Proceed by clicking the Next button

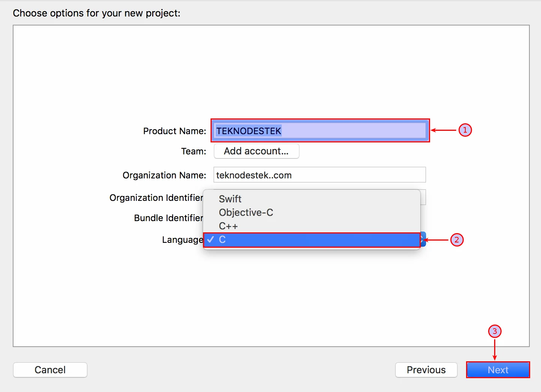(x=498, y=370)
